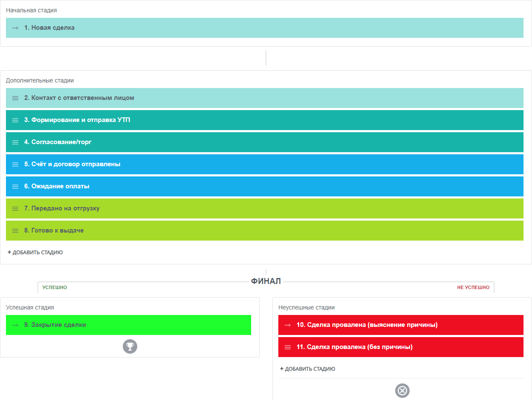This screenshot has width=532, height=400.
Task: Click drag handle on Счёт и договор отправлены
Action: tap(15, 165)
